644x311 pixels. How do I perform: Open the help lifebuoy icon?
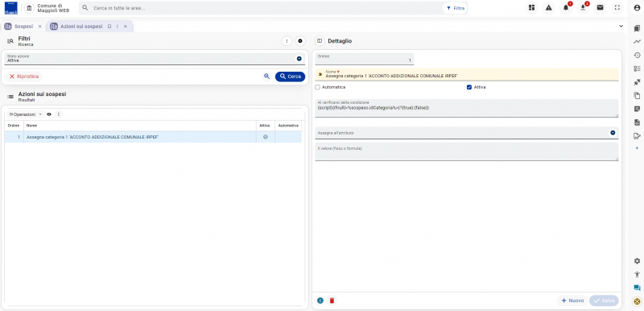point(637,301)
